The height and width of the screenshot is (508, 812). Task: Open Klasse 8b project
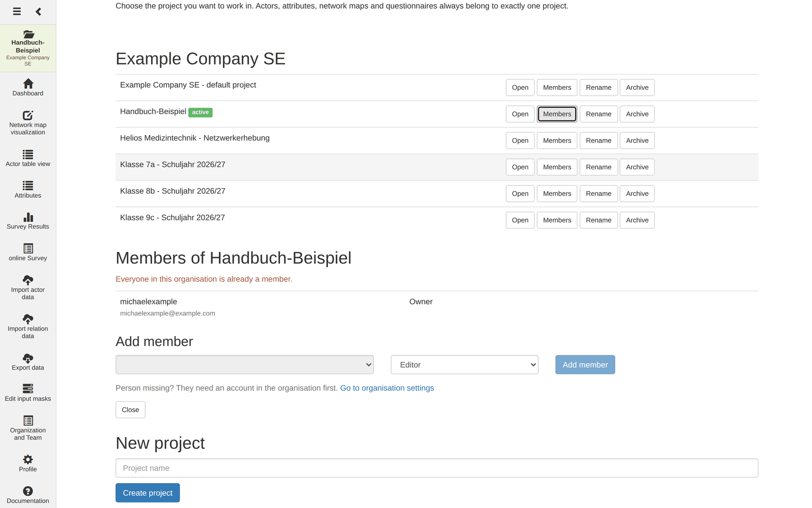point(520,194)
